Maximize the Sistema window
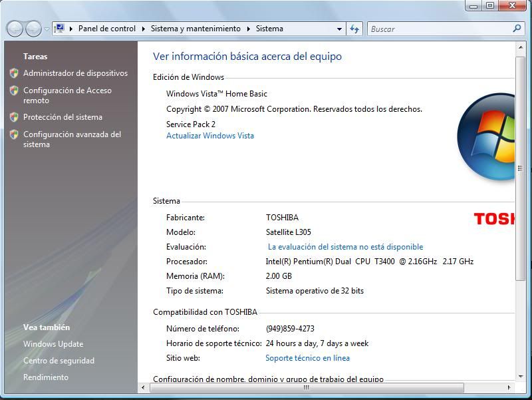Screen dimensions: 532x400 pos(490,5)
